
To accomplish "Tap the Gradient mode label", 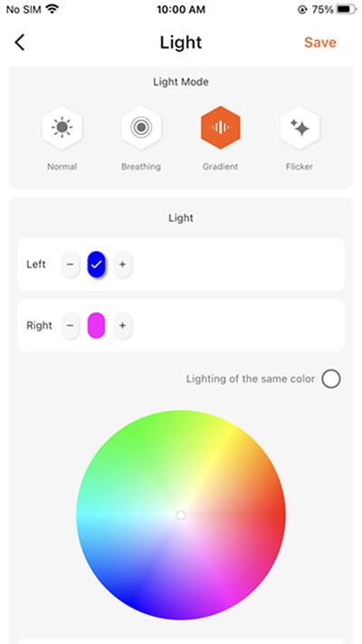I will pyautogui.click(x=221, y=167).
